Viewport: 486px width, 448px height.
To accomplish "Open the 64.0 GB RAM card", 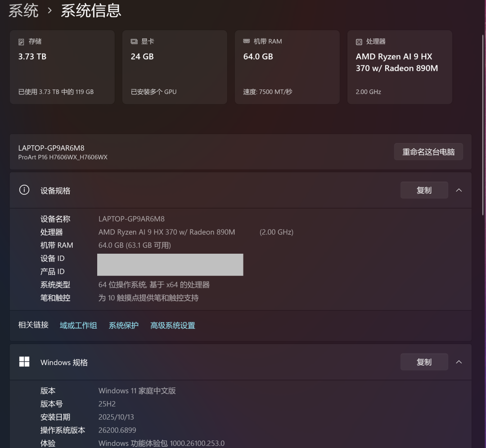I will [287, 67].
